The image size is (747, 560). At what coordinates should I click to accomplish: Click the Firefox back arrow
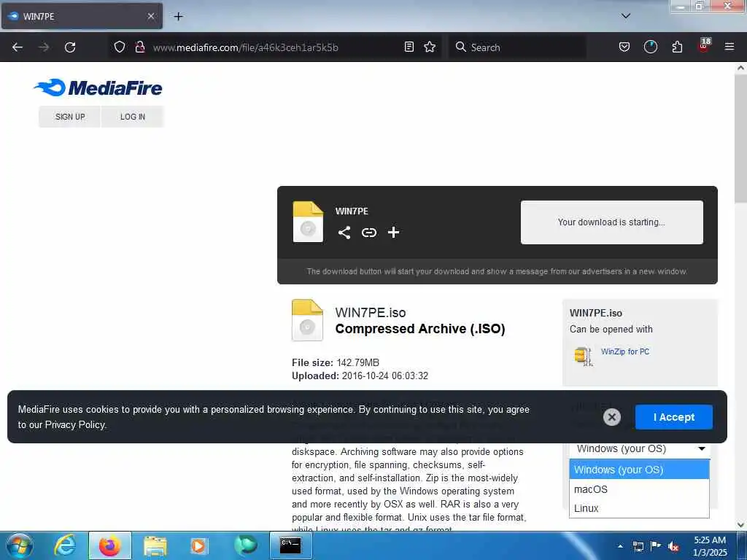coord(18,47)
